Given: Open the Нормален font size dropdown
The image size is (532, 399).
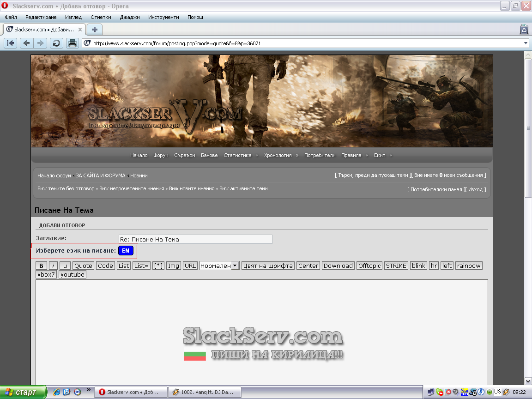Looking at the screenshot, I should pos(219,266).
